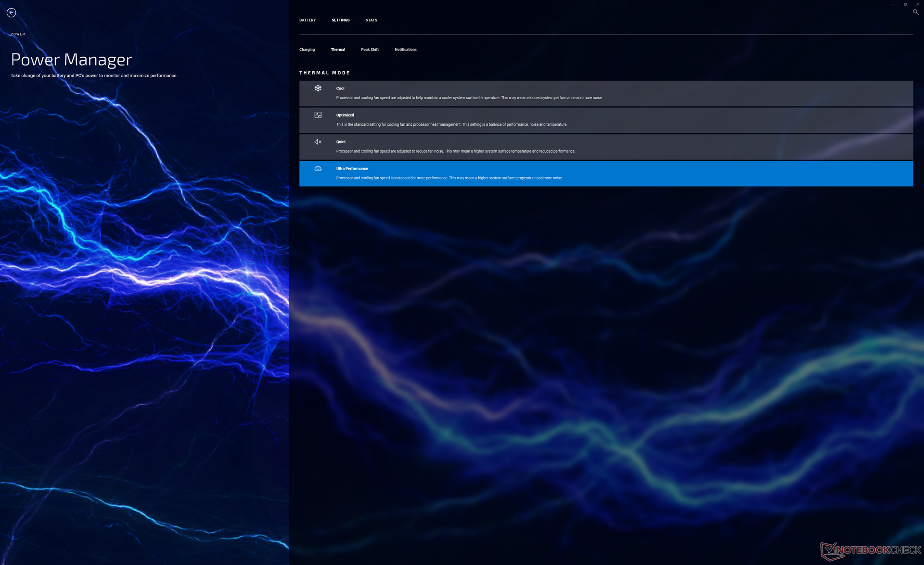Viewport: 924px width, 565px height.
Task: Close the Power Manager window
Action: pos(917,4)
